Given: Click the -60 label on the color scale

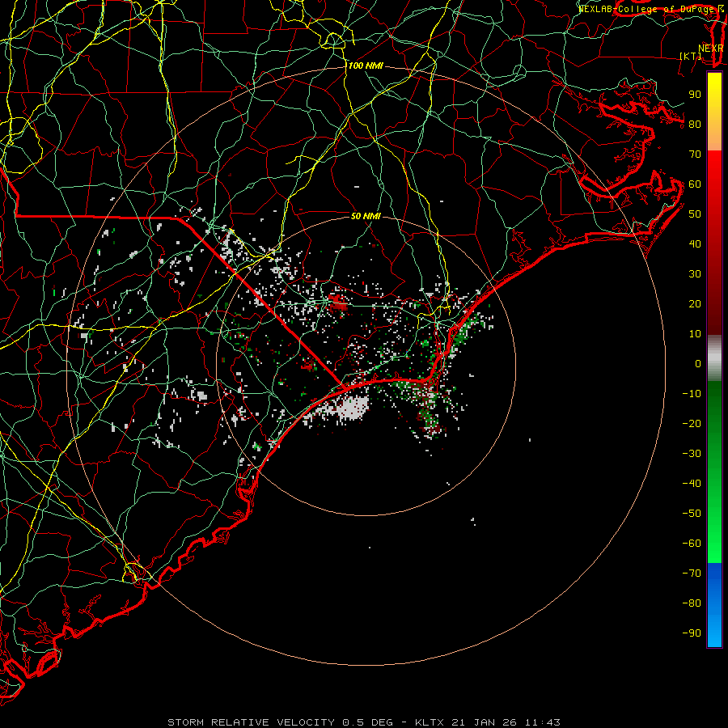Looking at the screenshot, I should (x=692, y=544).
